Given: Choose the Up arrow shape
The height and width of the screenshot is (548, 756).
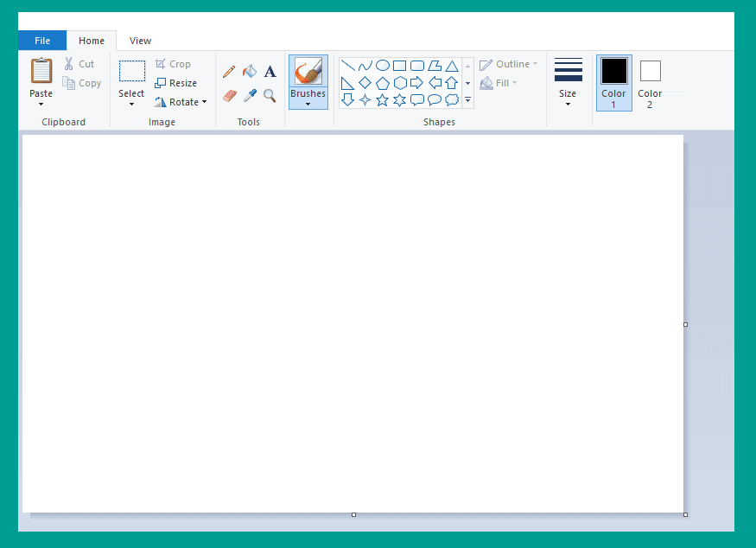Looking at the screenshot, I should pos(452,83).
